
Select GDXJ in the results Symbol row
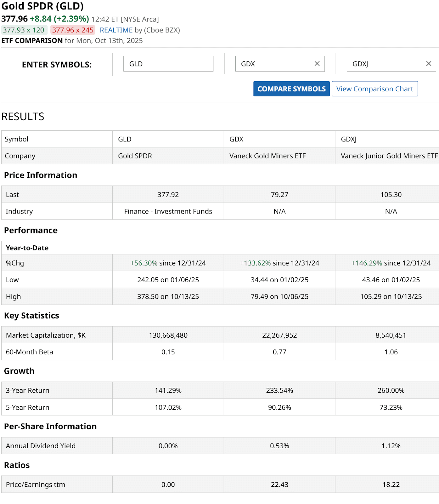348,139
